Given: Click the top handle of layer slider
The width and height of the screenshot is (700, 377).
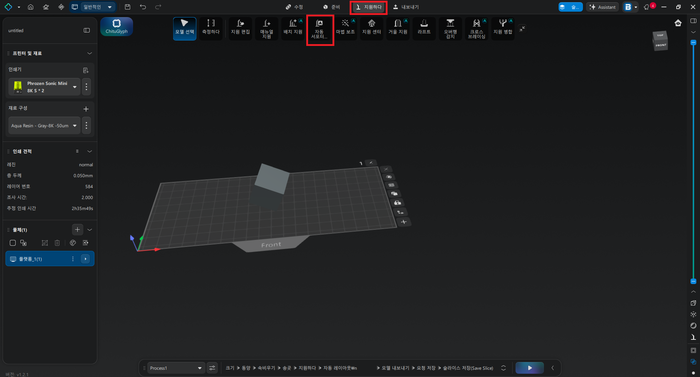Looking at the screenshot, I should 693,42.
